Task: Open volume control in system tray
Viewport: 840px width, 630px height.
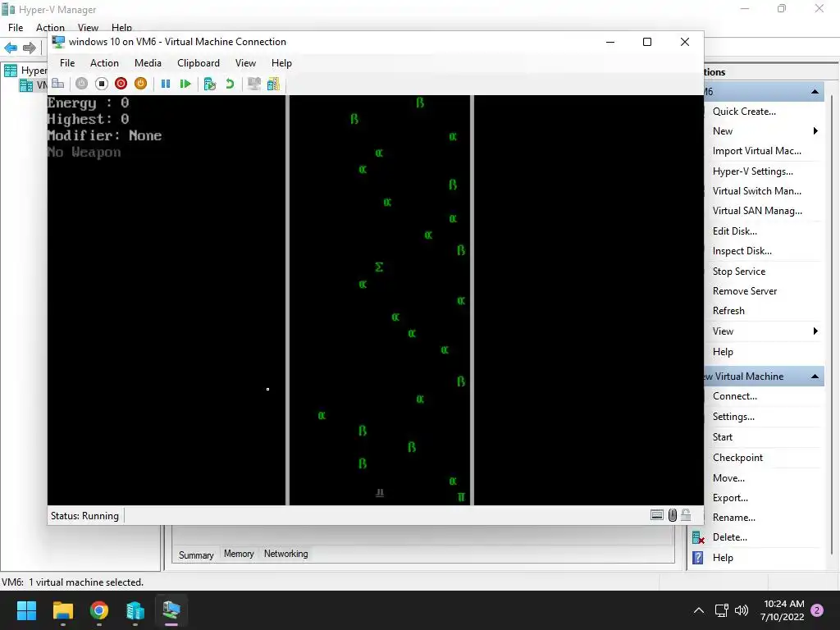Action: (x=742, y=610)
